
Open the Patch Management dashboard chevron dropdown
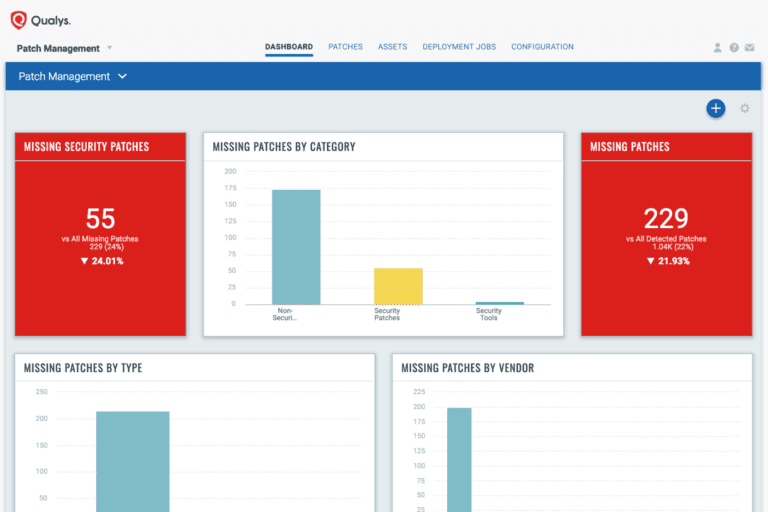(122, 76)
